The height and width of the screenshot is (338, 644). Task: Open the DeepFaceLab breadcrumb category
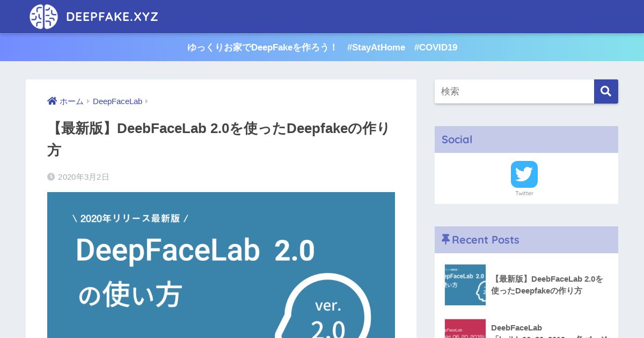pyautogui.click(x=118, y=101)
